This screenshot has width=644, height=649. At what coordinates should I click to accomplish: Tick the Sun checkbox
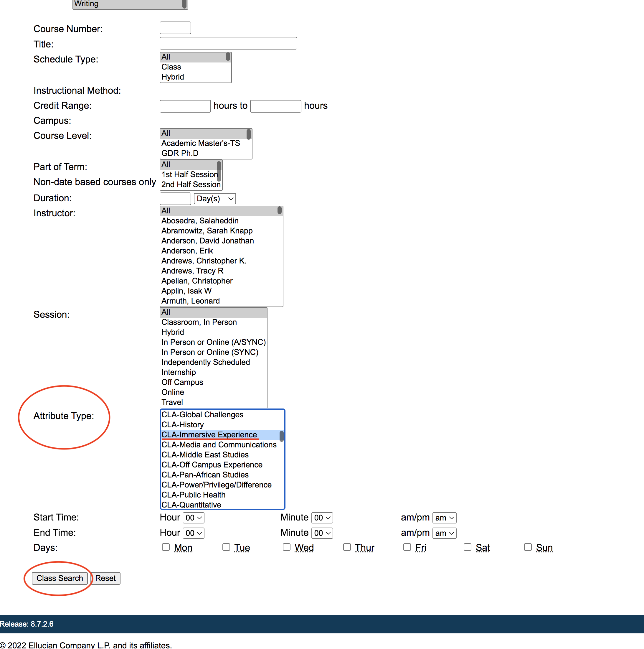coord(528,547)
